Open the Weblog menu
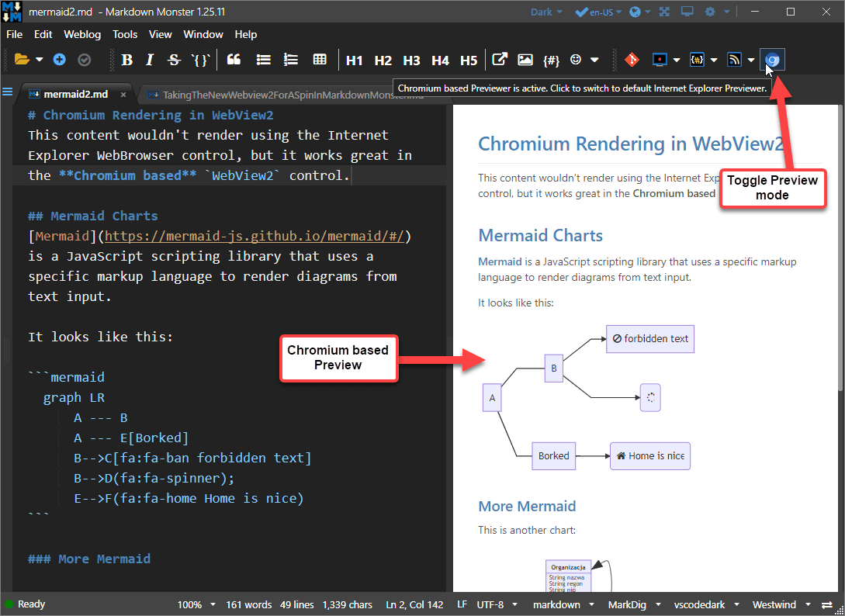This screenshot has width=845, height=616. coord(82,34)
